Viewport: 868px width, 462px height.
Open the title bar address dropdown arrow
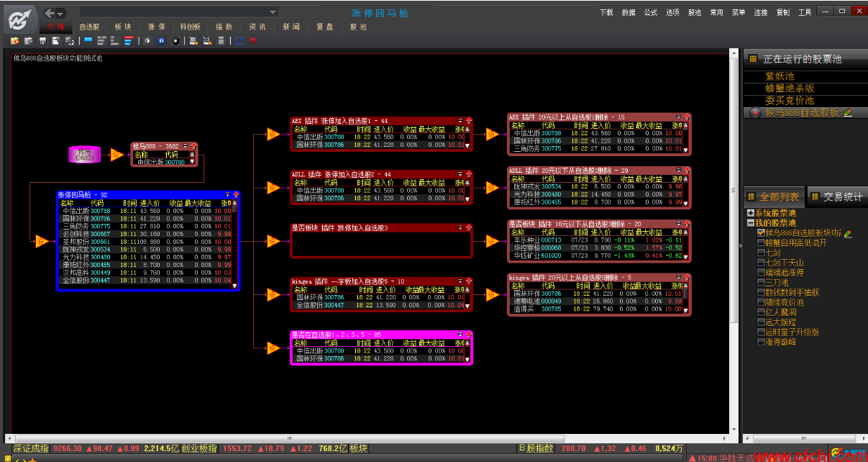coord(272,12)
